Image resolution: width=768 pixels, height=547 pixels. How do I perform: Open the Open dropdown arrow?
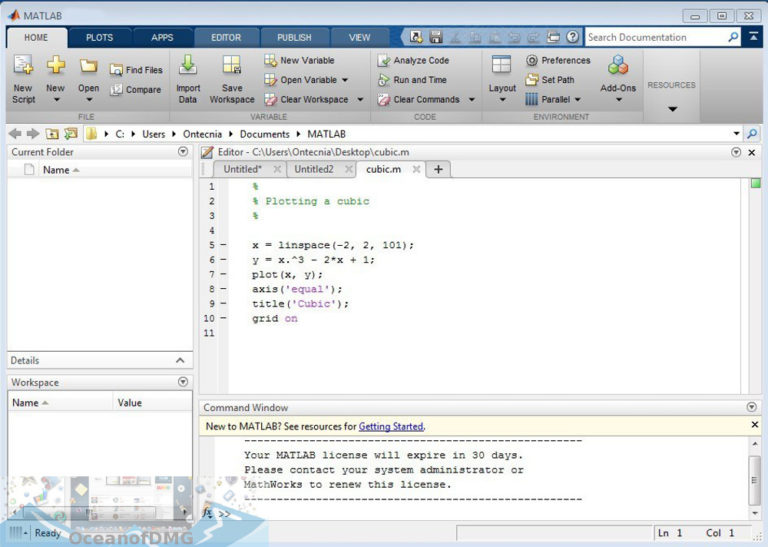click(89, 100)
